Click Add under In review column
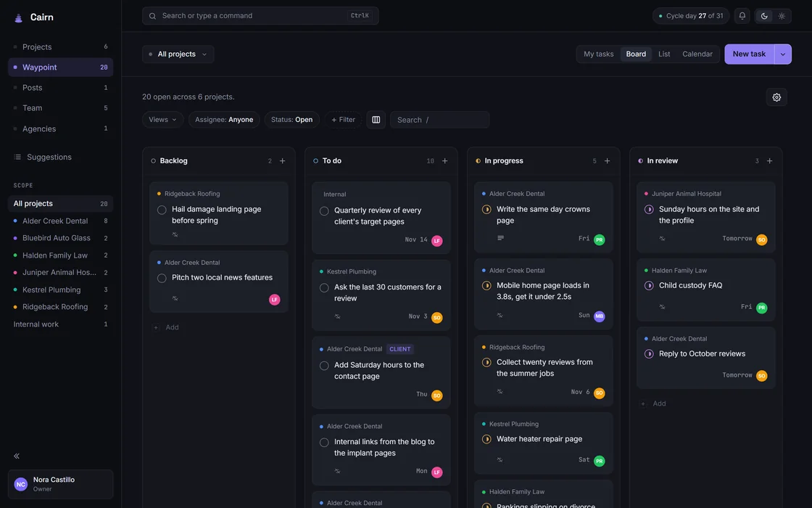The height and width of the screenshot is (508, 812). [x=653, y=403]
